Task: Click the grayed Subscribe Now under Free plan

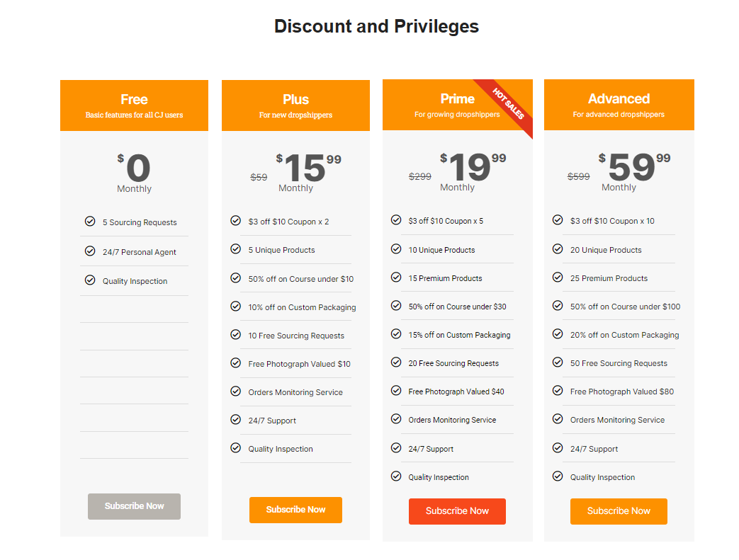Action: coord(134,505)
